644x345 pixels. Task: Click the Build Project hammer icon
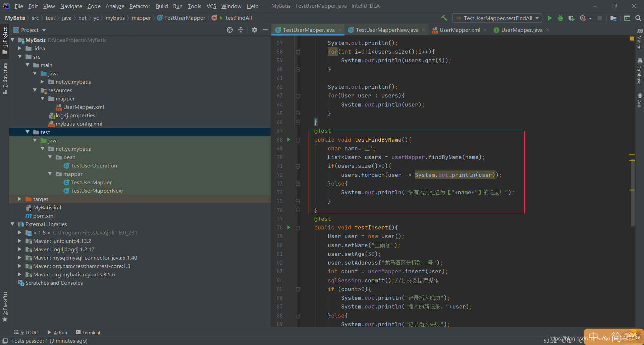click(x=444, y=18)
